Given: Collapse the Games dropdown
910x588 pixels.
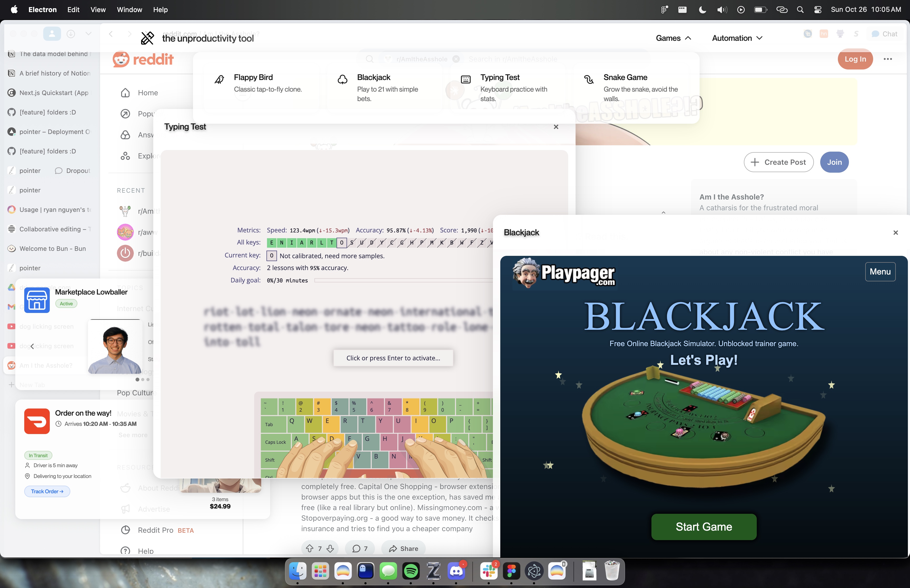Looking at the screenshot, I should pos(673,38).
